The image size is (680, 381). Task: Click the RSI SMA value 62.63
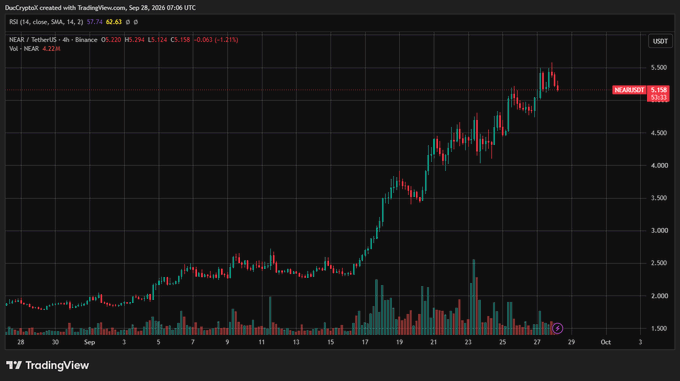tap(114, 22)
